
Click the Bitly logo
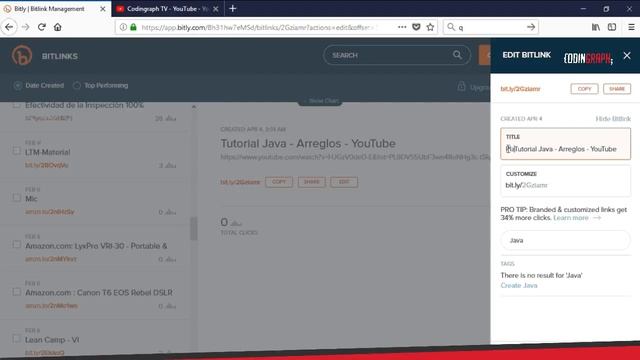pos(22,56)
